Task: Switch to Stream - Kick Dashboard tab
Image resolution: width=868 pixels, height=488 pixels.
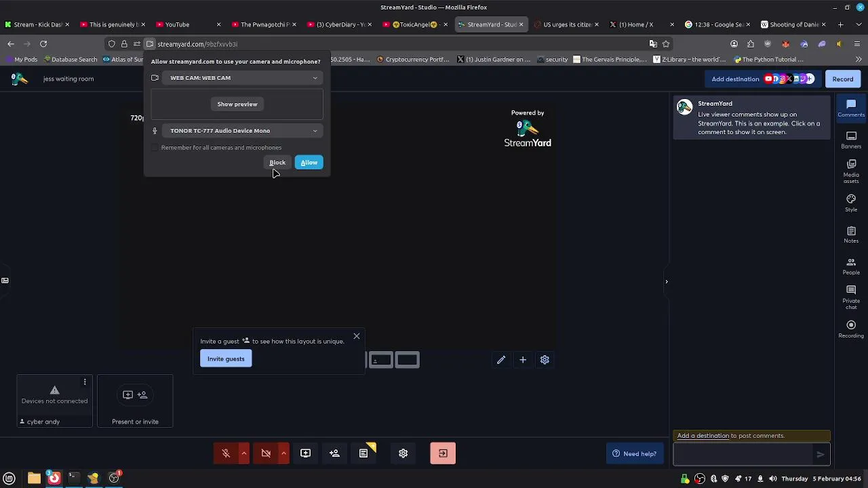Action: (x=37, y=24)
